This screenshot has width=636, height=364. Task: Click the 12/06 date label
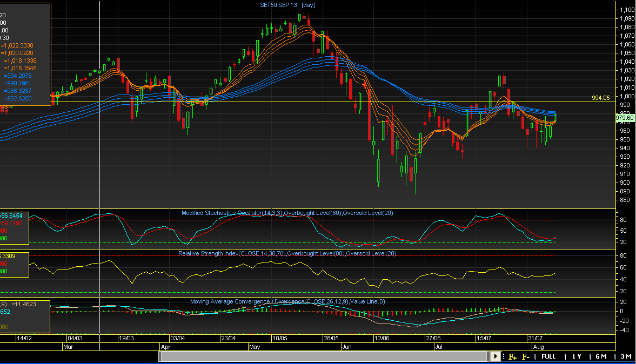(x=381, y=338)
